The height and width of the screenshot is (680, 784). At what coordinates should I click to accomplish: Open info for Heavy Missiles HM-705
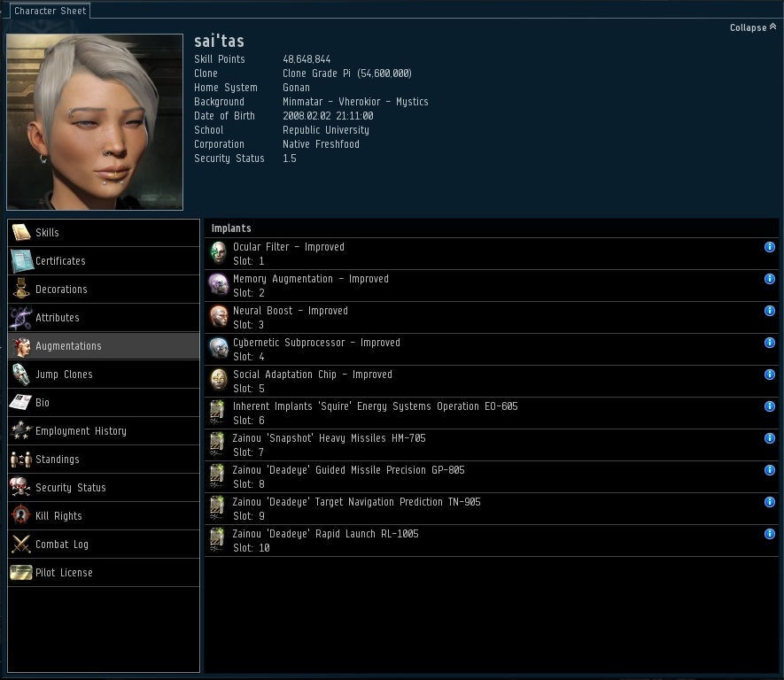click(x=770, y=438)
